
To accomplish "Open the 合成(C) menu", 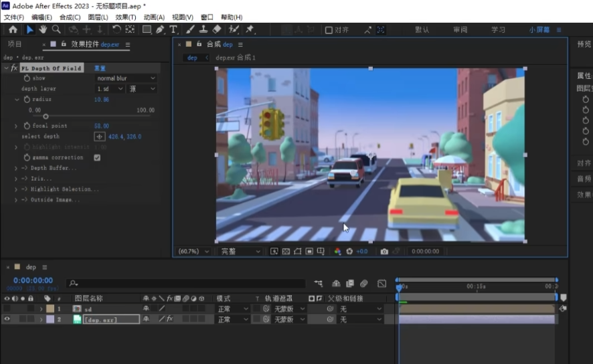I will pyautogui.click(x=70, y=17).
